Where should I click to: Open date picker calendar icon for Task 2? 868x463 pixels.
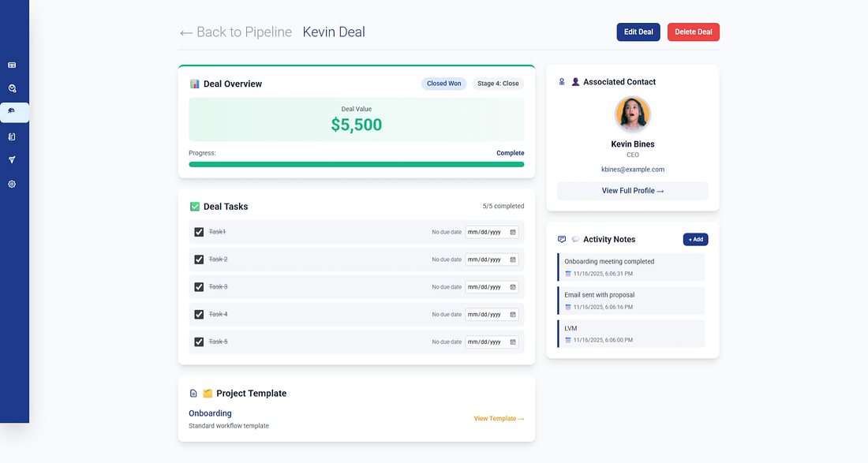point(513,260)
